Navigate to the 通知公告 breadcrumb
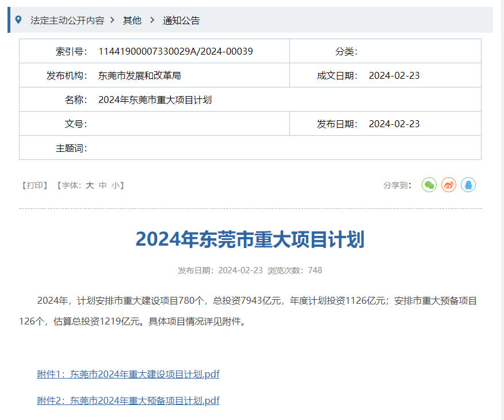 coord(181,20)
